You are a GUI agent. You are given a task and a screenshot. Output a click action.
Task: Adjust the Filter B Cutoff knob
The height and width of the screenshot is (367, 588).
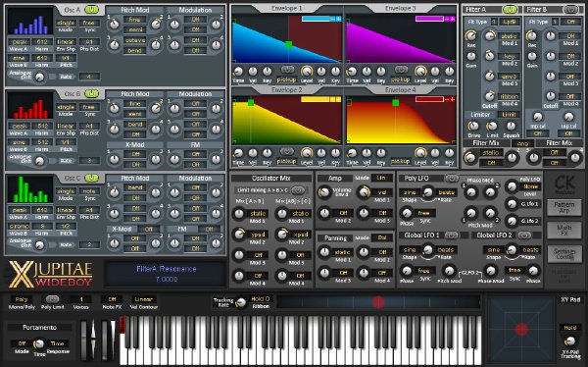coord(551,96)
